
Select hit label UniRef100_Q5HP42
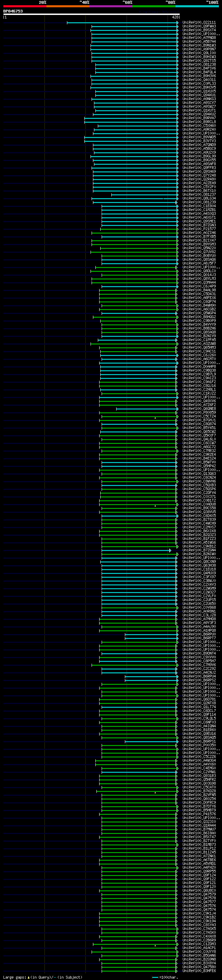pyautogui.click(x=199, y=466)
